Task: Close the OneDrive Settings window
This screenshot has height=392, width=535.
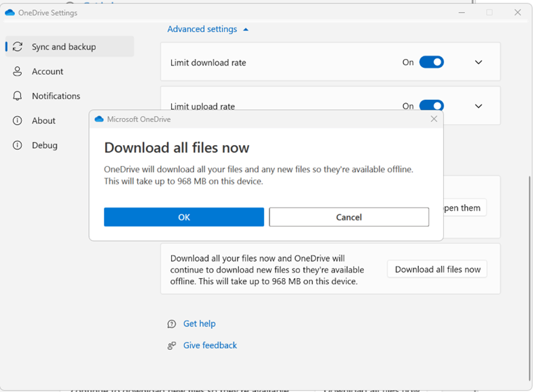Action: 517,13
